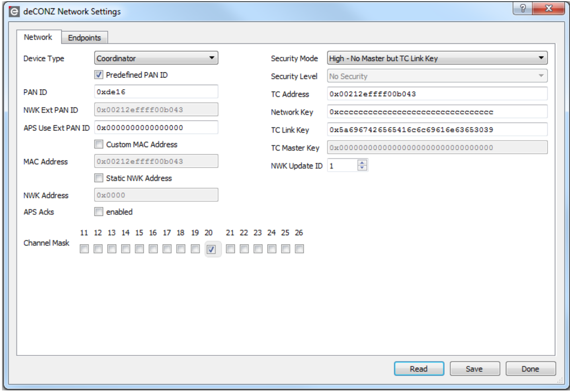
Task: Decrease NWK Update ID with down arrow
Action: pyautogui.click(x=362, y=168)
